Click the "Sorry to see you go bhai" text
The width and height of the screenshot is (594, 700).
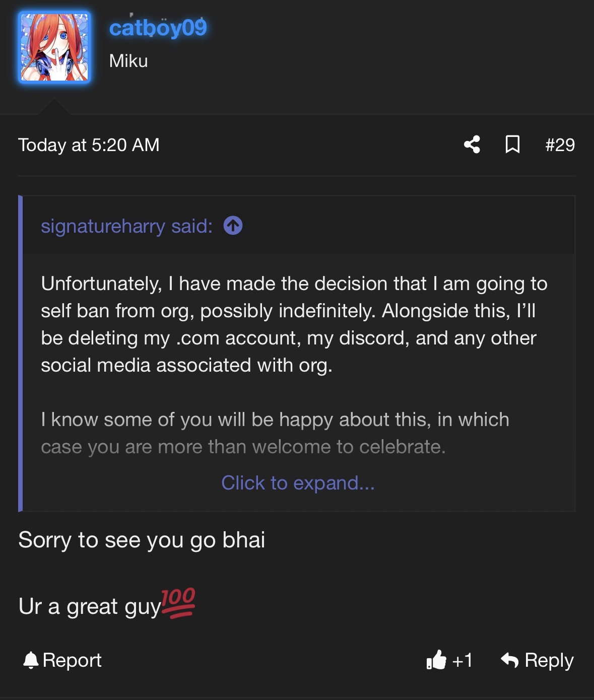click(142, 540)
